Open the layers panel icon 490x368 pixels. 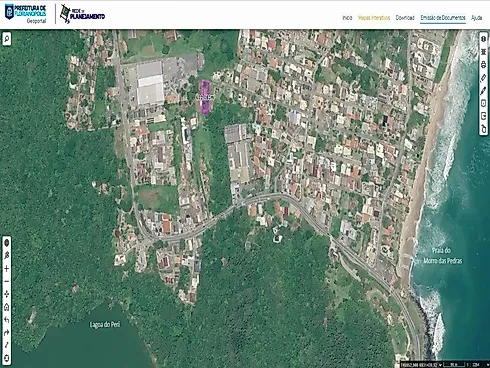pos(483,52)
